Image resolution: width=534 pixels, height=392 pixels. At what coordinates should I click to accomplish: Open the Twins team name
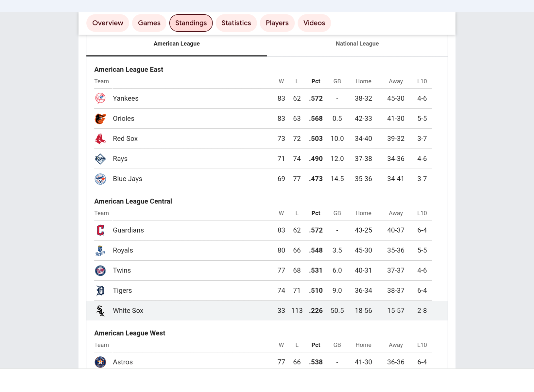(122, 270)
